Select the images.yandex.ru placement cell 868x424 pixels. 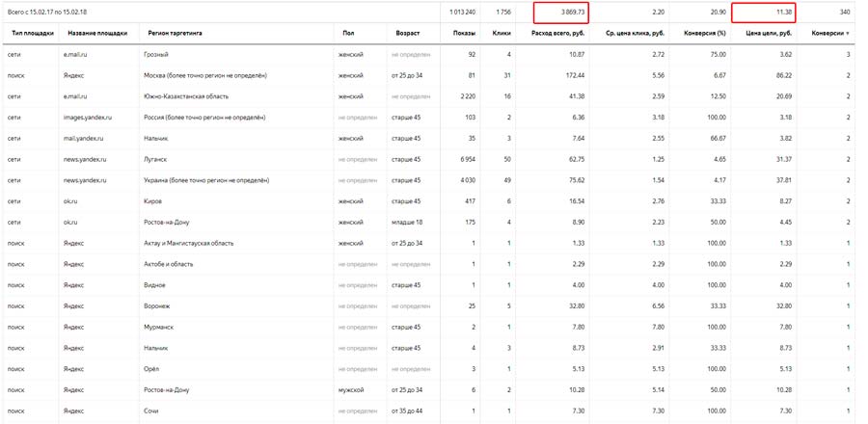(x=89, y=117)
